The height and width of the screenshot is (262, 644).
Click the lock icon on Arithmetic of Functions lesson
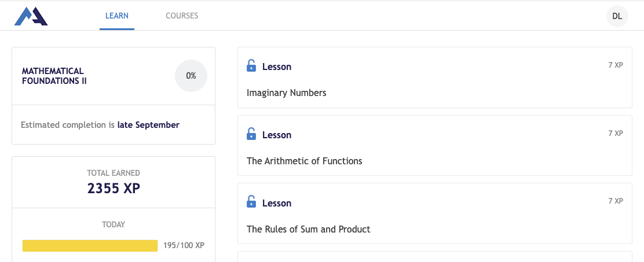click(x=251, y=134)
